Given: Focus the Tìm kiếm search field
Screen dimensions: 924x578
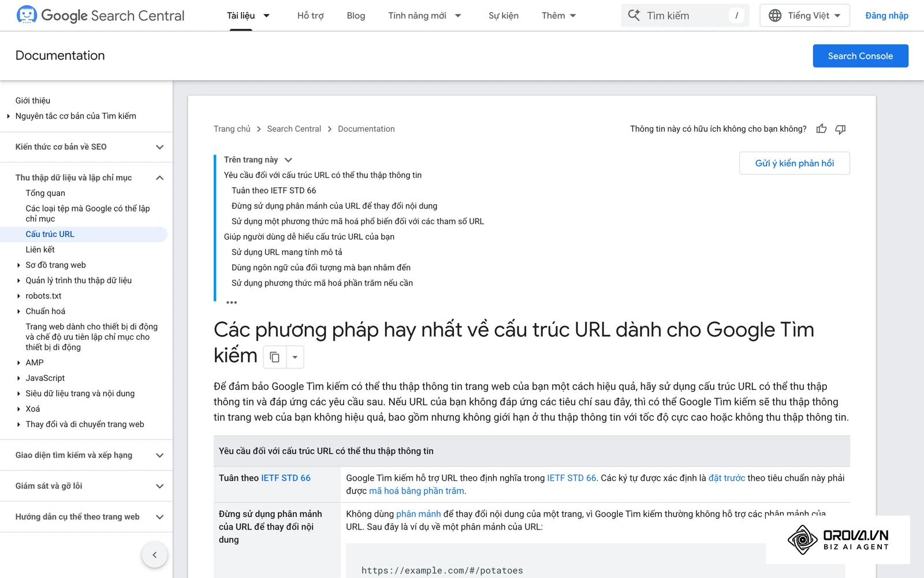Looking at the screenshot, I should tap(685, 16).
